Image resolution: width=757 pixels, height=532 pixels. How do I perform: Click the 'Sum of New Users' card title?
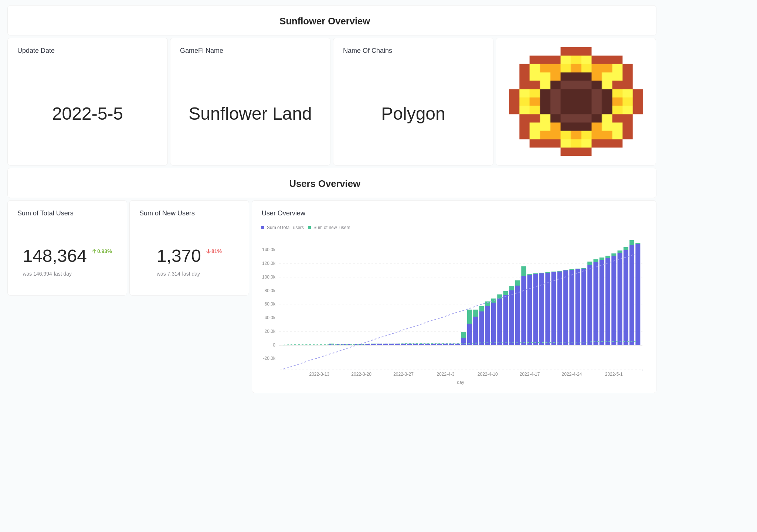(167, 213)
